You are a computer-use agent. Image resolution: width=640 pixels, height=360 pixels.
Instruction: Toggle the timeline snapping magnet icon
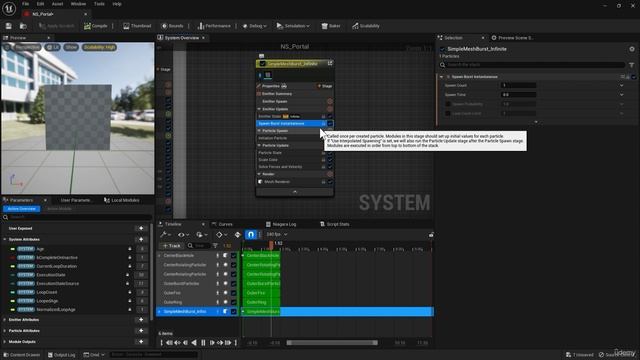point(251,234)
